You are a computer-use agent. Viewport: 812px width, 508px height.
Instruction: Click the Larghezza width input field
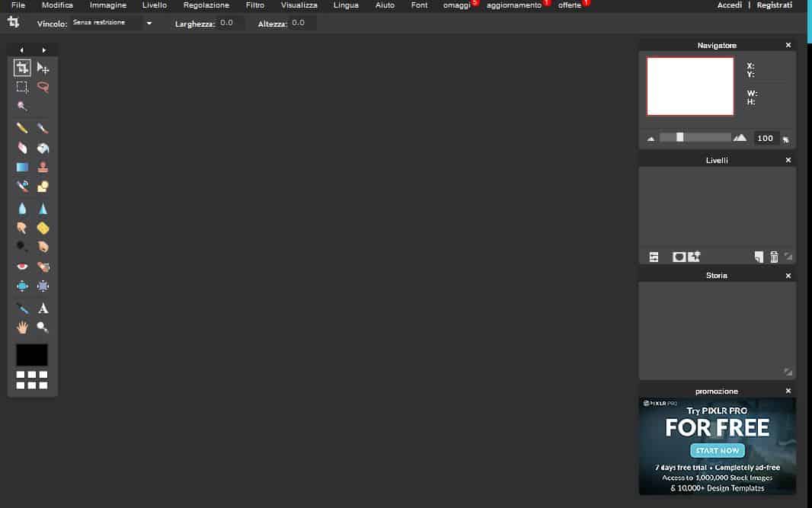click(227, 23)
